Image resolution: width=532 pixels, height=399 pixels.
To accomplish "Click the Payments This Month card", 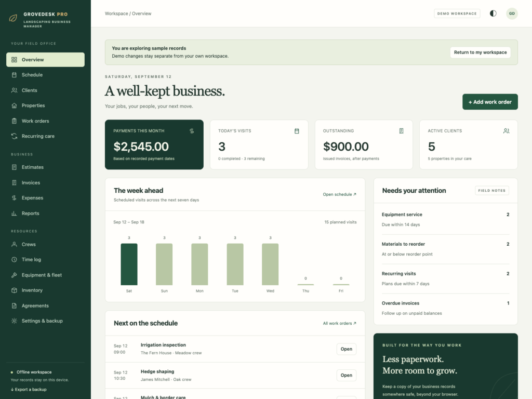I will (x=154, y=144).
